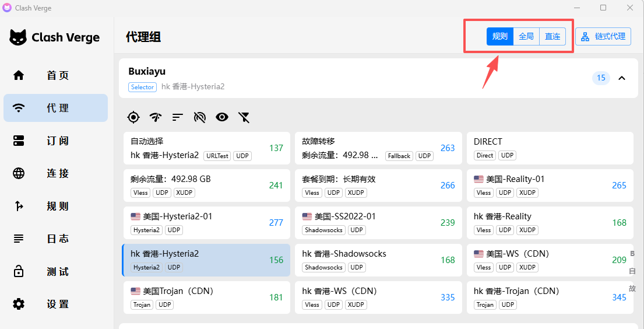Click the crossed-out wifi delay icon
Viewport: 644px width, 329px height.
pyautogui.click(x=199, y=117)
